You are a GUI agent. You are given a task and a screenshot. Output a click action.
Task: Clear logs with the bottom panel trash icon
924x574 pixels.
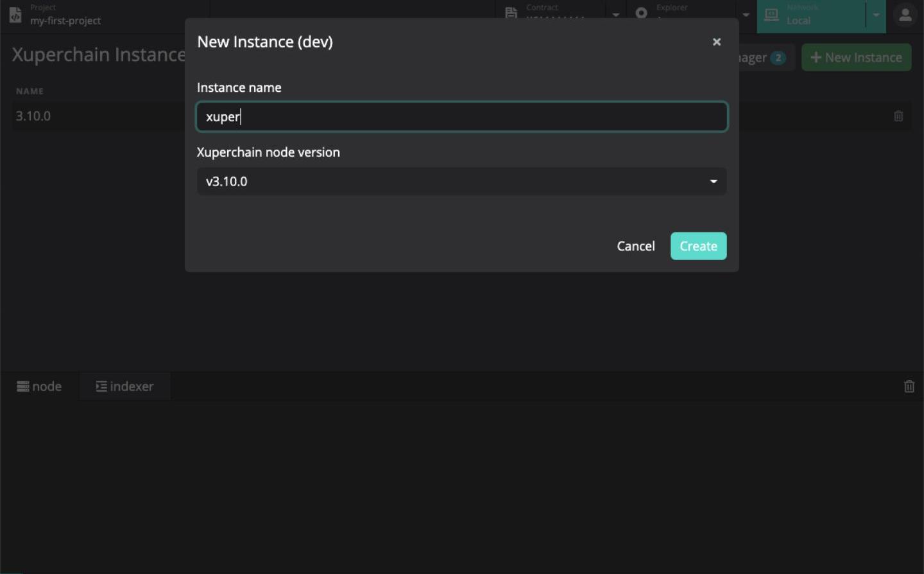[x=909, y=387]
